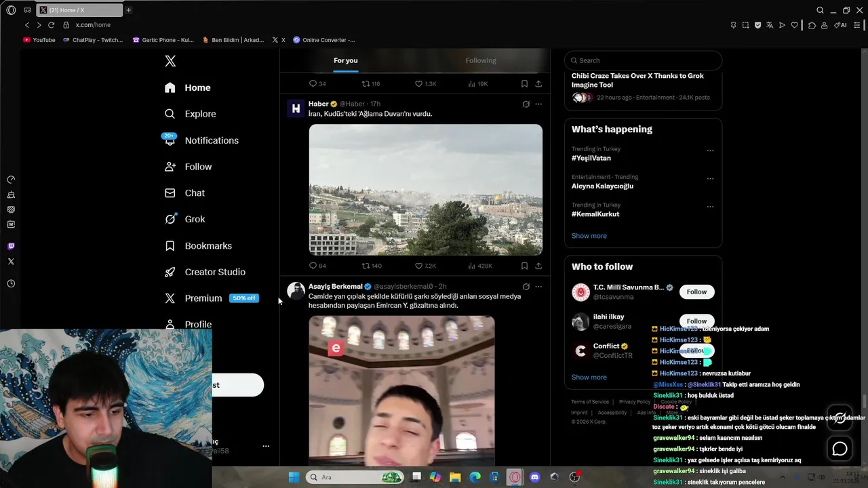
Task: Like the Haber post with 7.2K likes
Action: click(x=425, y=266)
